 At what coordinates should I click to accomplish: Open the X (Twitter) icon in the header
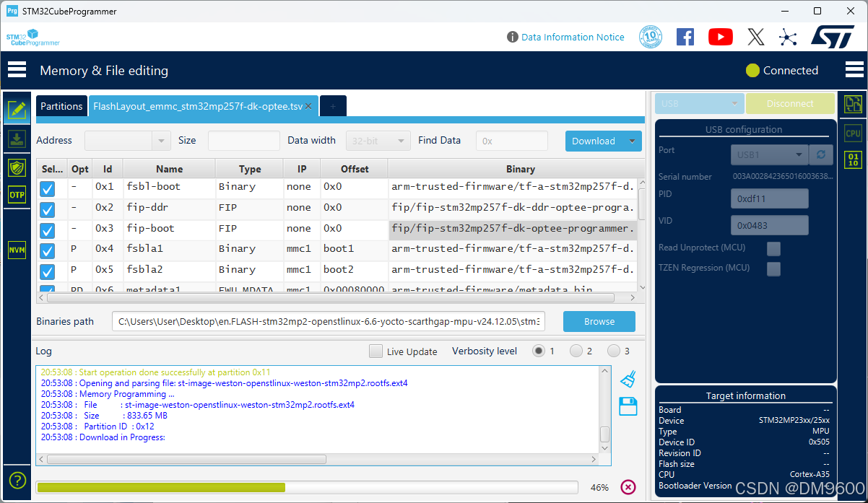tap(756, 37)
